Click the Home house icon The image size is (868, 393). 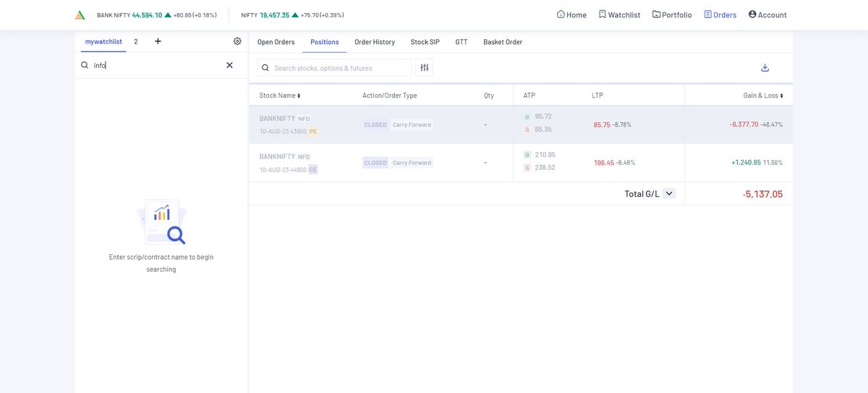tap(561, 14)
